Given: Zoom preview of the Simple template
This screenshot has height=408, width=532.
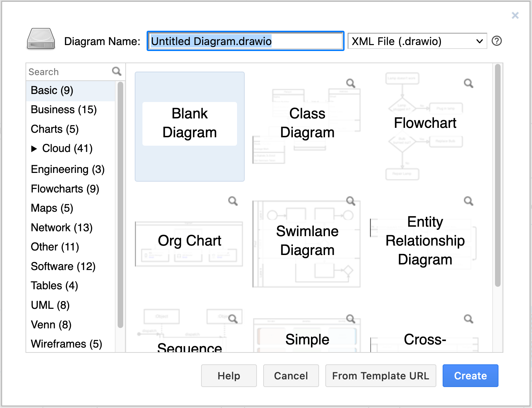Looking at the screenshot, I should 350,318.
